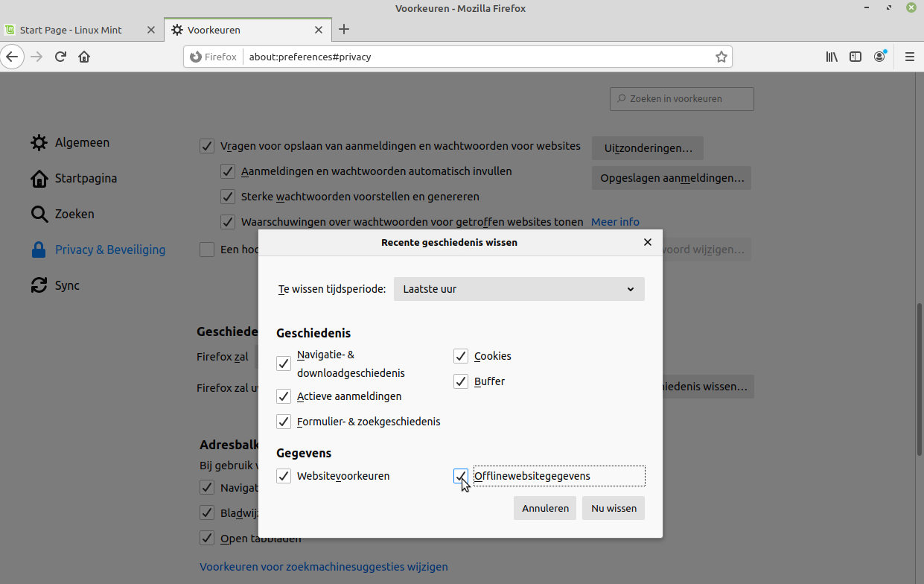Open the hamburger menu
924x584 pixels.
(909, 56)
